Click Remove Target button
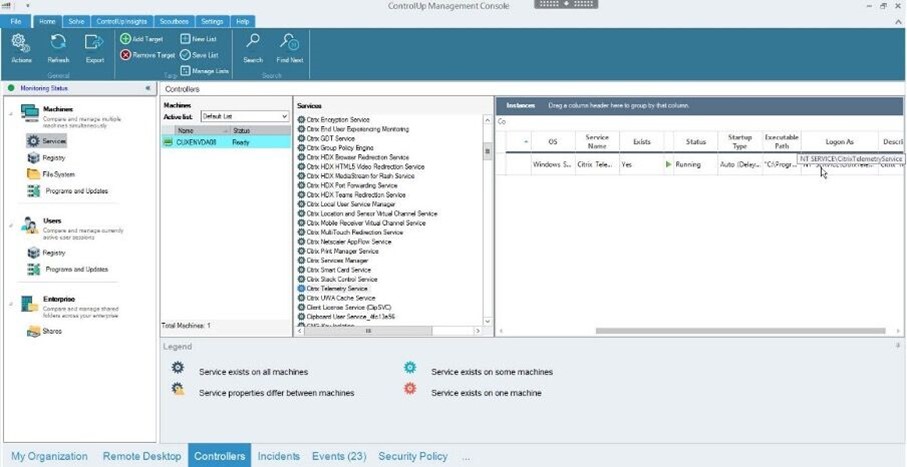Image resolution: width=907 pixels, height=467 pixels. click(148, 55)
